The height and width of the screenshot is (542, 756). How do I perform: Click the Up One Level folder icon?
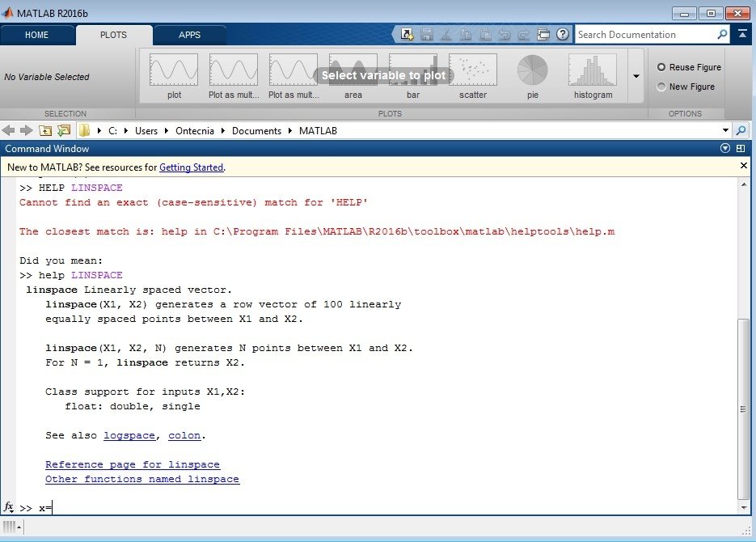pyautogui.click(x=45, y=130)
